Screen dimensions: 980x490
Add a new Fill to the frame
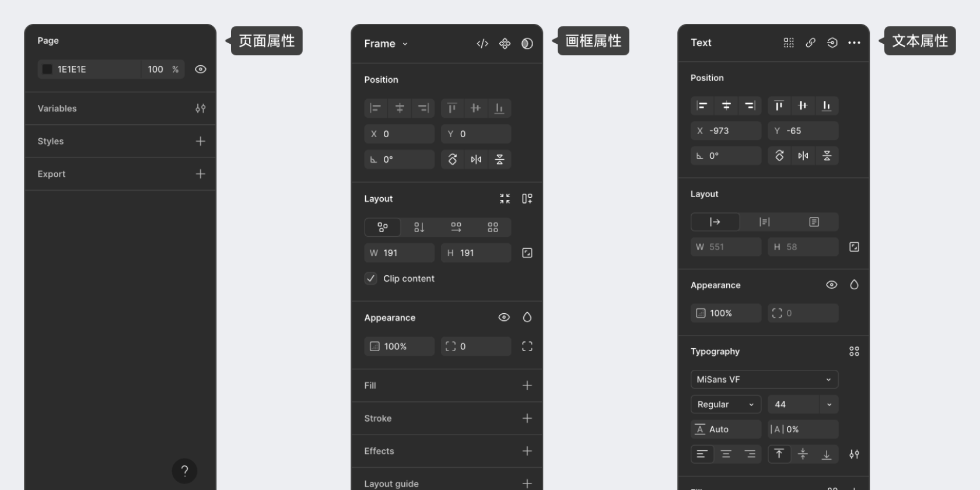pos(527,386)
